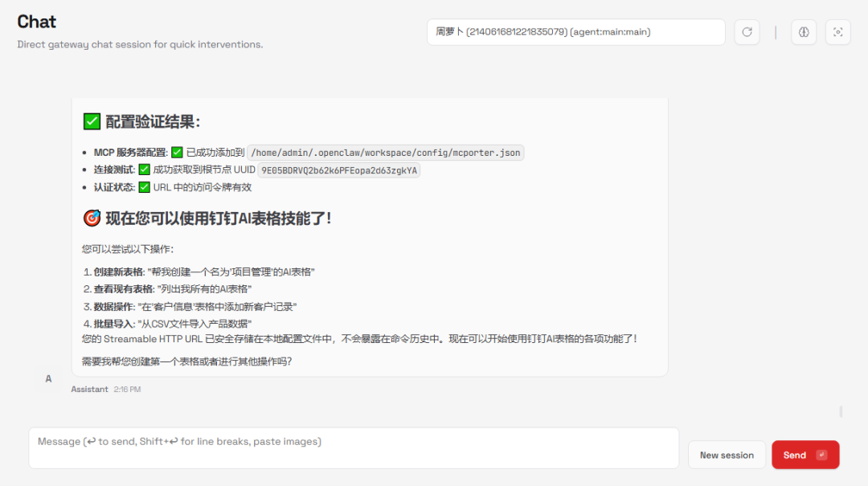The width and height of the screenshot is (868, 486).
Task: Click the target emoji beside 现在您可以使用
Action: coord(92,218)
